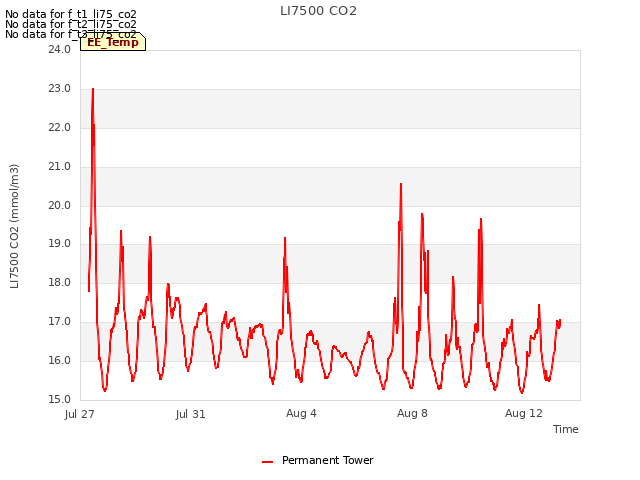Click the EE_Temp annotation label
This screenshot has height=480, width=640.
tap(113, 42)
